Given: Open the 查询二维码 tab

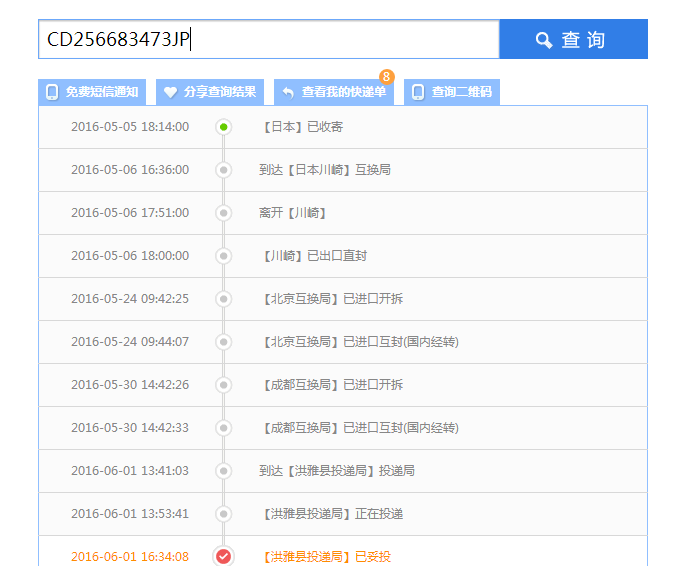Looking at the screenshot, I should pos(452,92).
